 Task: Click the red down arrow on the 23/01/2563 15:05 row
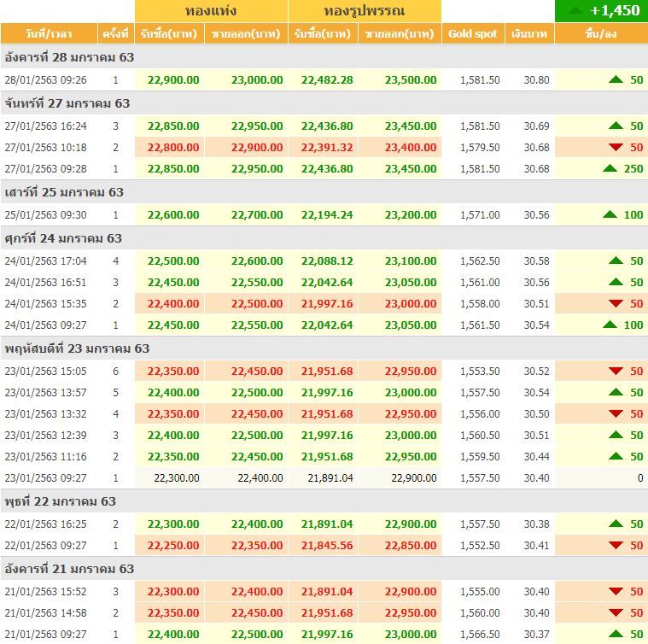click(616, 371)
